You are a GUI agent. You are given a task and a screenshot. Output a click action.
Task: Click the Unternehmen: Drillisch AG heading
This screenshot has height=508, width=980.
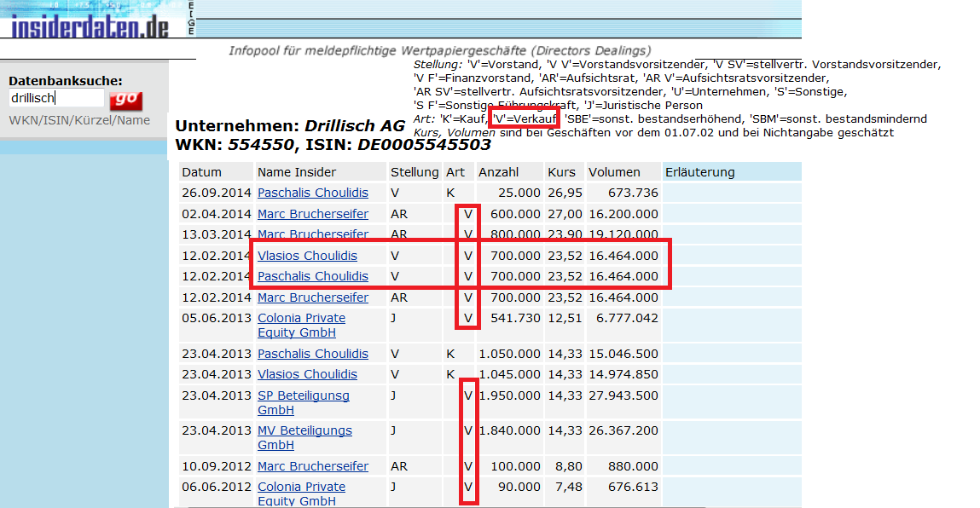tap(290, 126)
